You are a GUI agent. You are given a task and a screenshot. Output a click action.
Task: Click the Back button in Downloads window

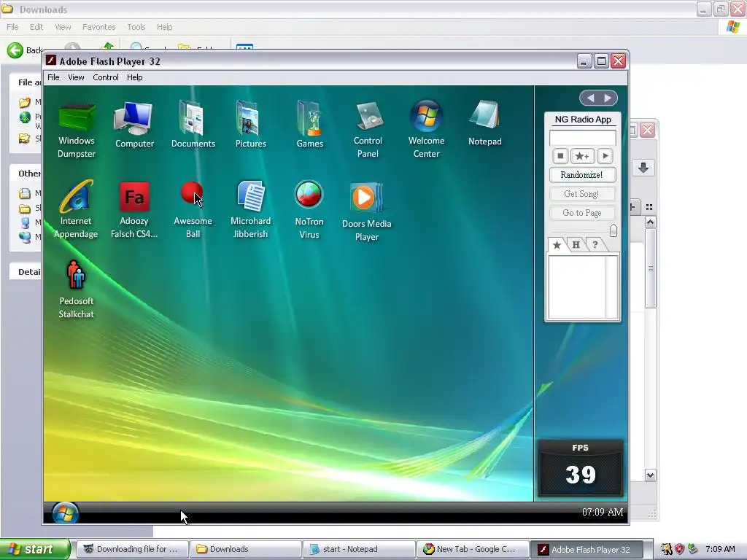point(25,50)
